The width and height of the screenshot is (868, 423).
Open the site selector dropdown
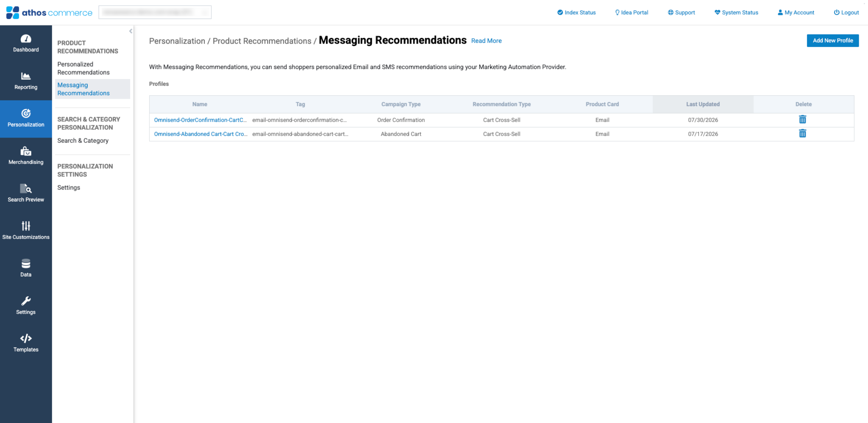155,12
